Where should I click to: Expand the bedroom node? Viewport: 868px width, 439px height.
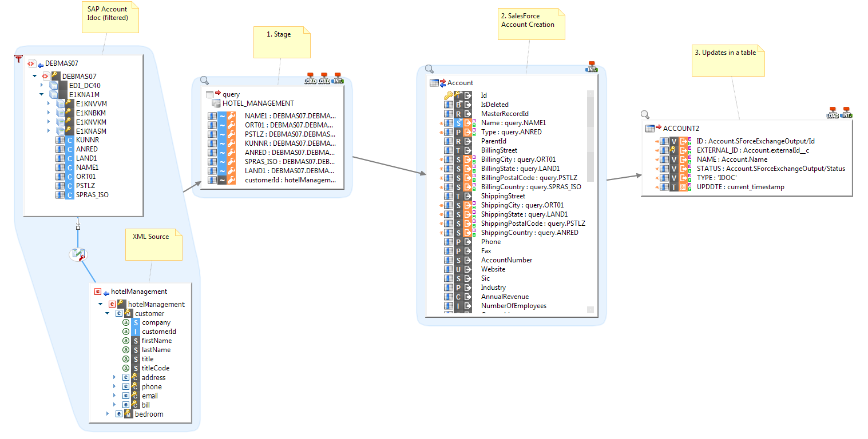click(x=108, y=414)
